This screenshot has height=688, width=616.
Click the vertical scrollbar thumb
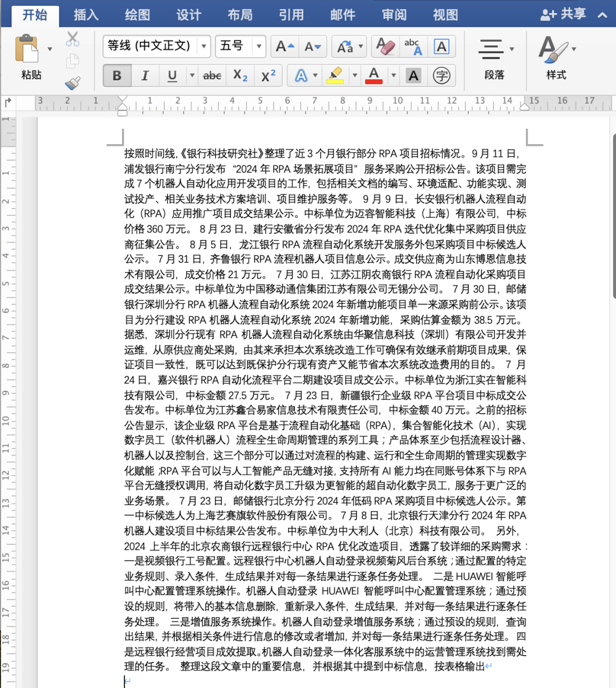(614, 215)
